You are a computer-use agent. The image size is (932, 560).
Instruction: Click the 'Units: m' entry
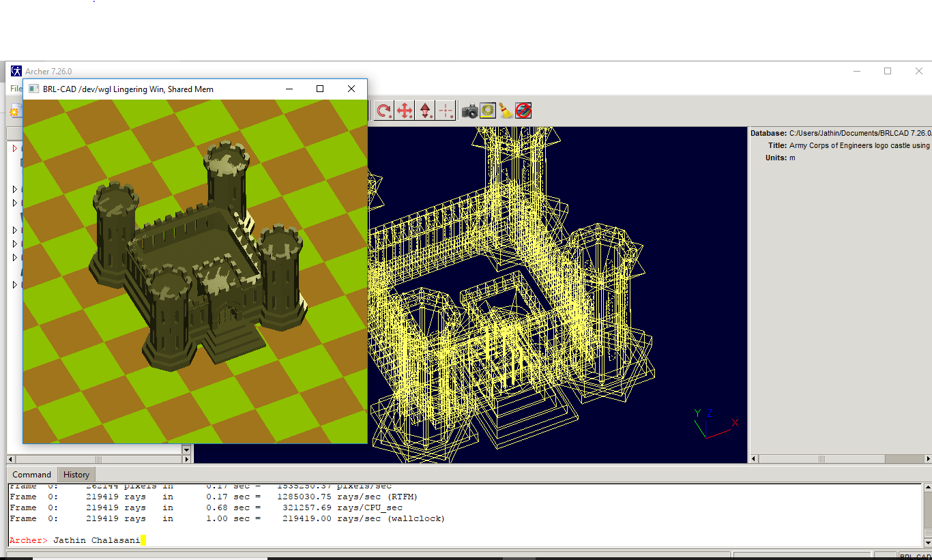tap(780, 158)
